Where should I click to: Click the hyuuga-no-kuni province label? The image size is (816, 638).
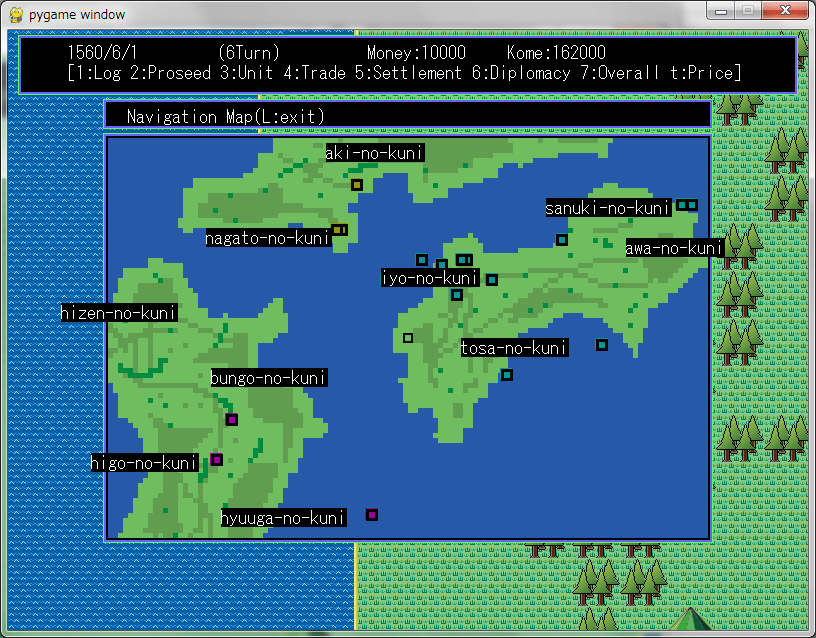(x=284, y=518)
